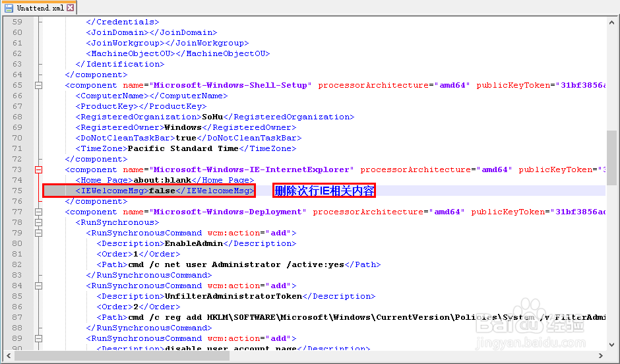Viewport: 620px width, 364px height.
Task: Click closing component tag on line 64
Action: pyautogui.click(x=96, y=75)
